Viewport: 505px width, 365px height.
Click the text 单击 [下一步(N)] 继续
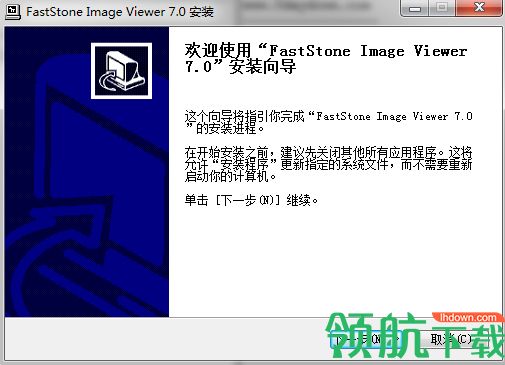tap(252, 200)
